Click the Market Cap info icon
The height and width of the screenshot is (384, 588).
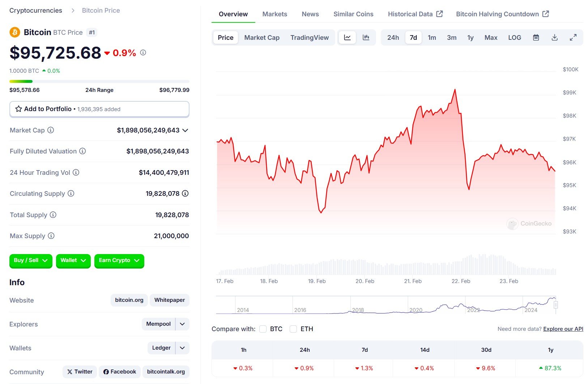point(51,130)
